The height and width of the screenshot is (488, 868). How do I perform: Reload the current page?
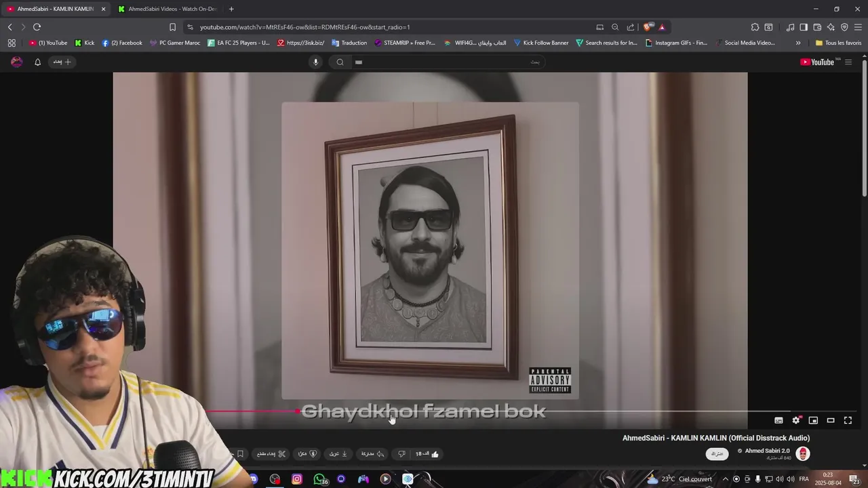click(x=37, y=27)
